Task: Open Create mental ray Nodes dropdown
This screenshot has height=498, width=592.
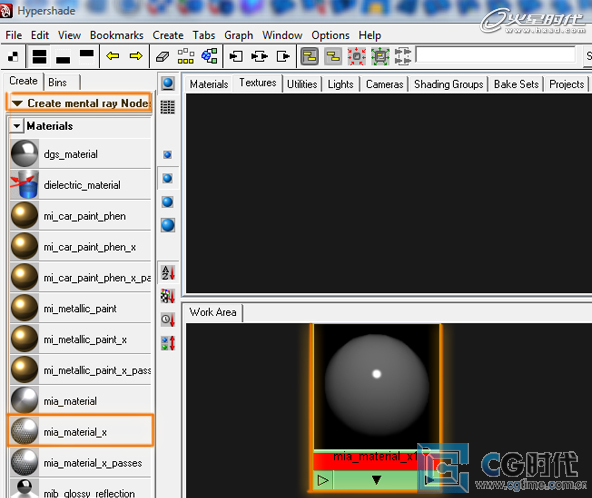Action: click(x=79, y=103)
